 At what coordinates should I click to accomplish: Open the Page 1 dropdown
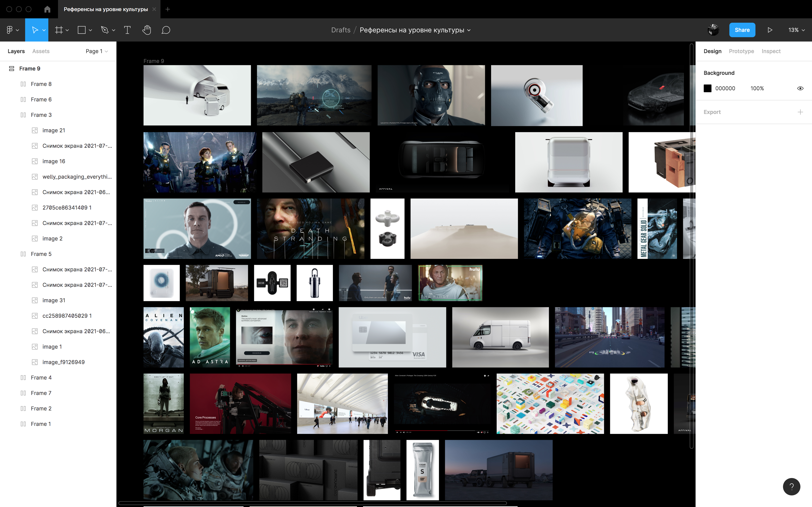97,51
